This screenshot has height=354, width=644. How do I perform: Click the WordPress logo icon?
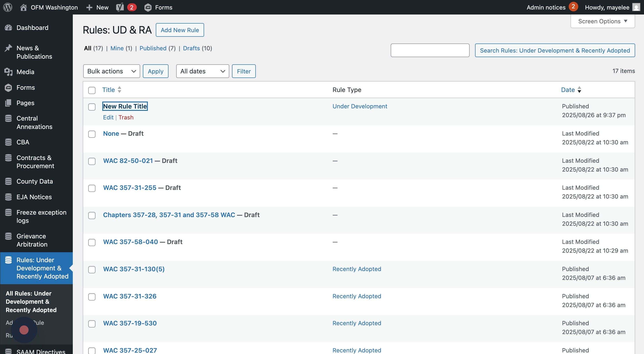8,7
